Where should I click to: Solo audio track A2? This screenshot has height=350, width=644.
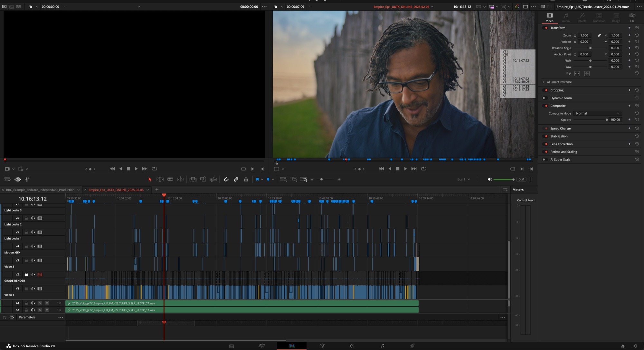tap(40, 310)
